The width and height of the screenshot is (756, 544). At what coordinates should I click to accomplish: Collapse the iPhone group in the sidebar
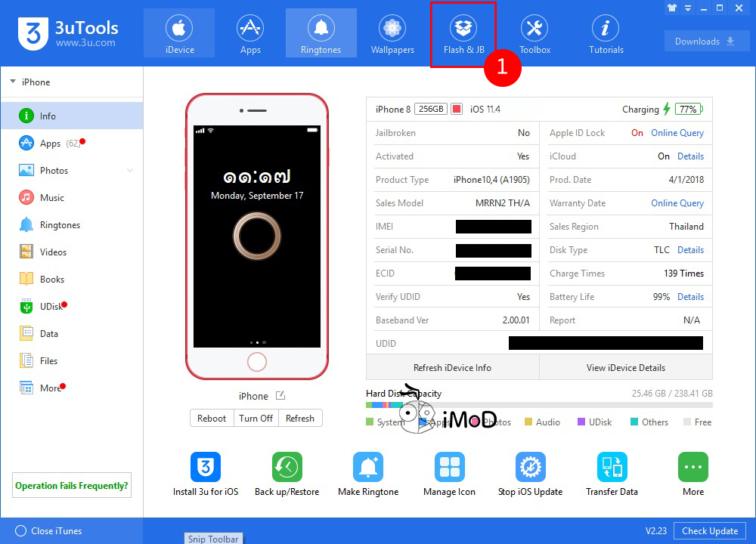14,82
